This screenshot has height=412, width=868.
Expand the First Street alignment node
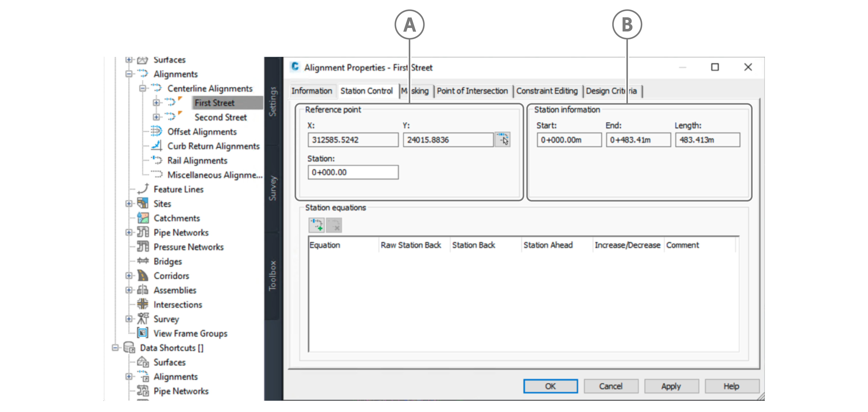[x=156, y=102]
